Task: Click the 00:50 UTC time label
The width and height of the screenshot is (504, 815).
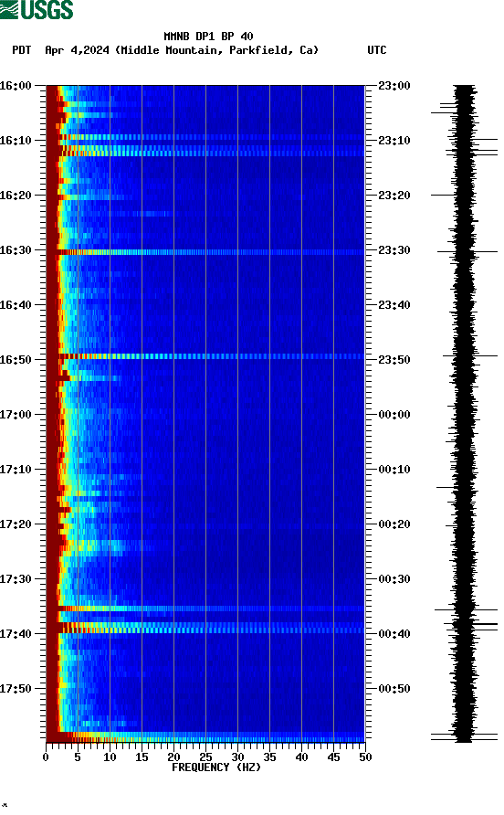Action: (394, 689)
